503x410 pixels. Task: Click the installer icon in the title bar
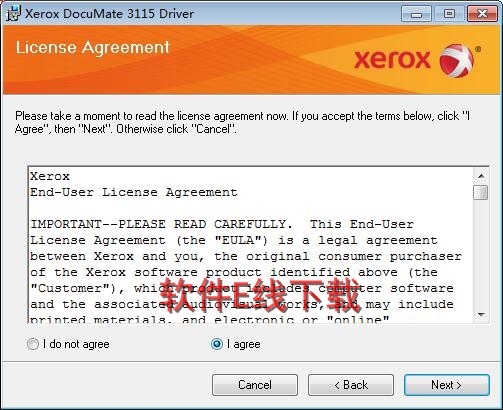tap(13, 14)
